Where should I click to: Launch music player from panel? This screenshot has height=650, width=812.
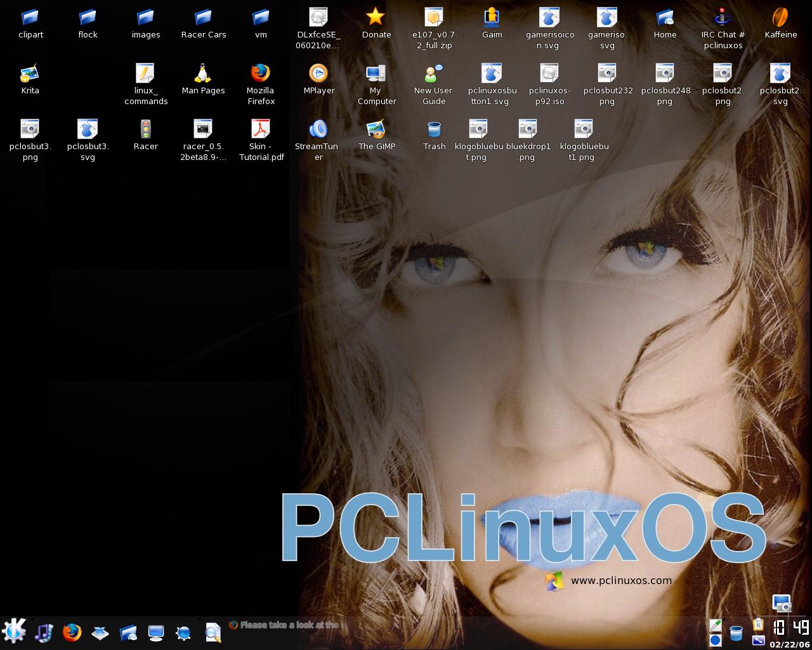coord(44,632)
